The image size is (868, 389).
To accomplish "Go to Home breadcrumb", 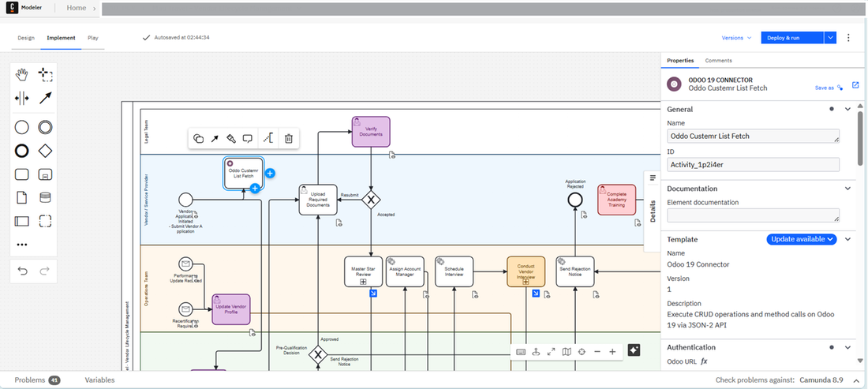I will point(77,9).
